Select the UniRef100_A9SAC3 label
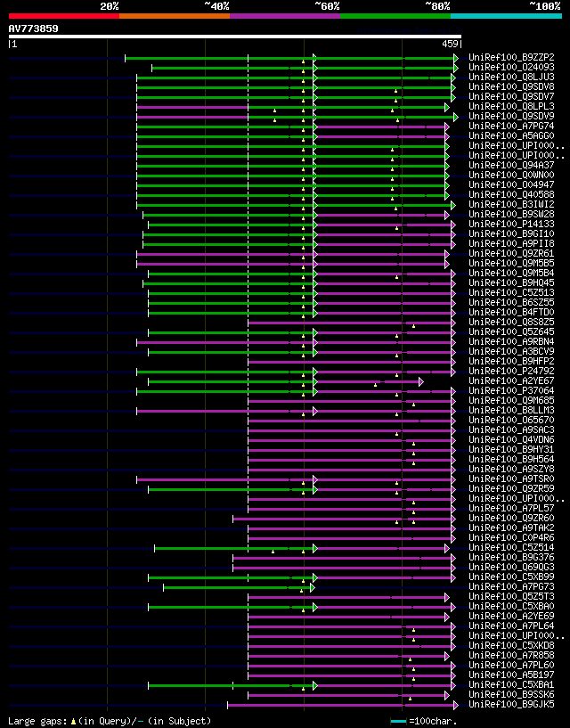The height and width of the screenshot is (728, 570). (x=511, y=429)
